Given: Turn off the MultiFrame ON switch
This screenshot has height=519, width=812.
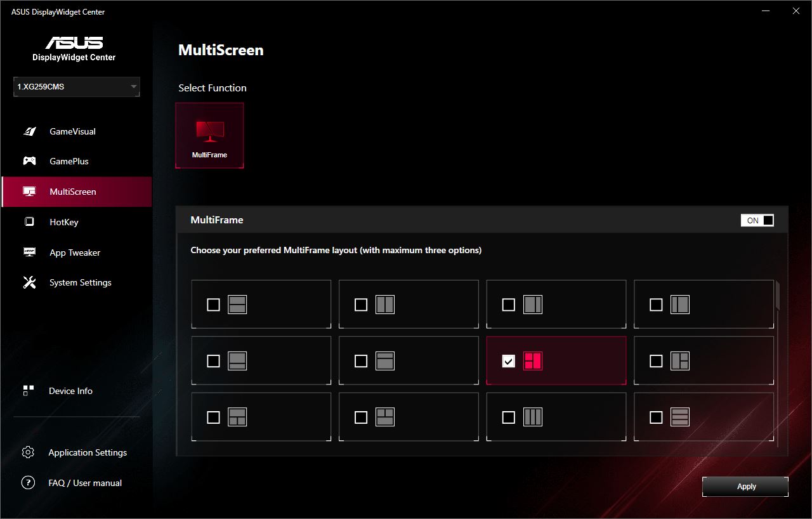Looking at the screenshot, I should (757, 220).
